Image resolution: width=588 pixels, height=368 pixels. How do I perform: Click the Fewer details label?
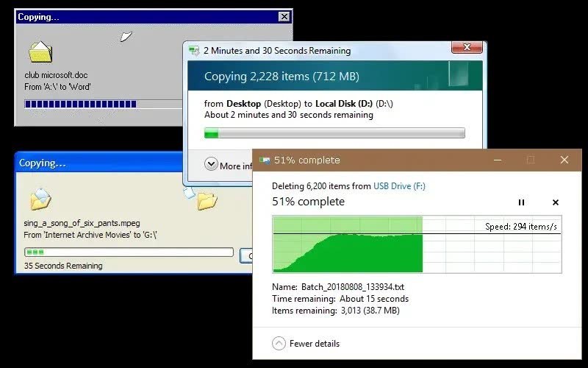tap(315, 344)
